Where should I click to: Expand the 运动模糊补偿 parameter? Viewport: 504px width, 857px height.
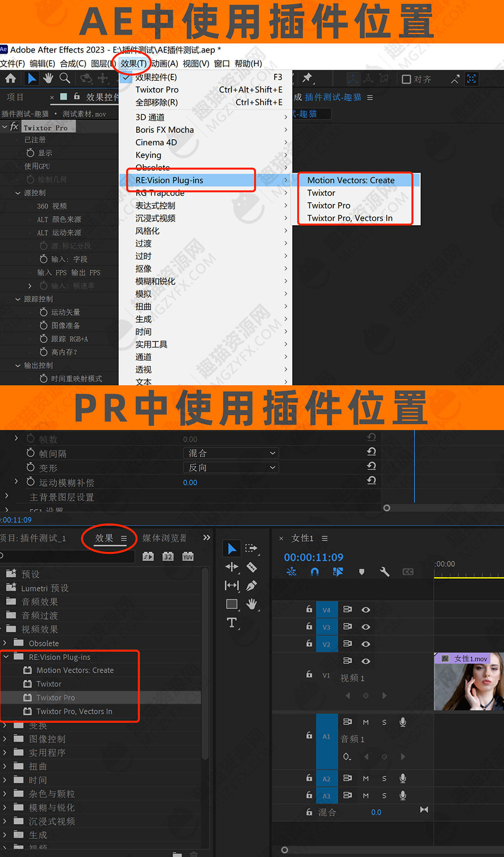(x=16, y=482)
